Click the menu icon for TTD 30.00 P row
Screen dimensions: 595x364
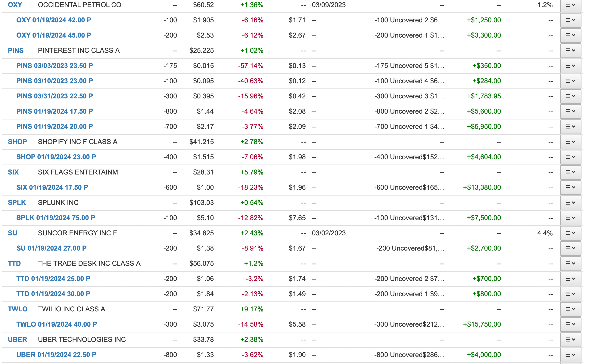[570, 294]
